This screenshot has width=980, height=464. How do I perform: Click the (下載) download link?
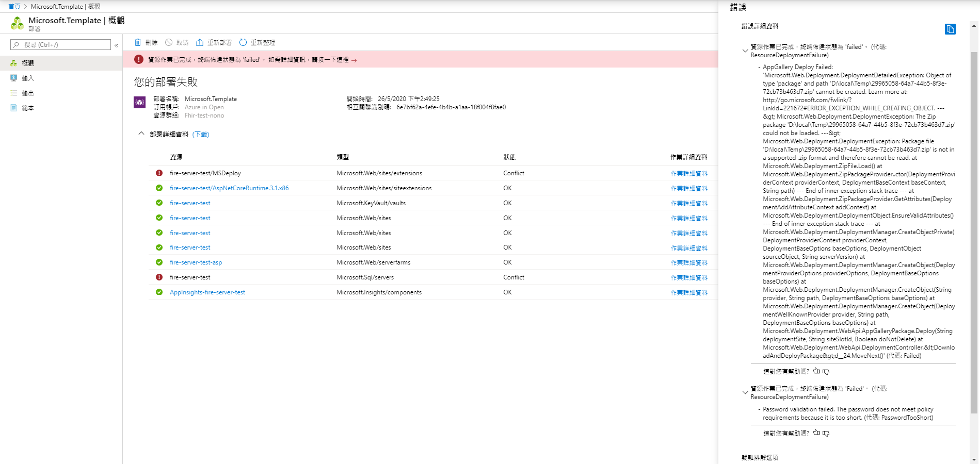click(x=201, y=135)
